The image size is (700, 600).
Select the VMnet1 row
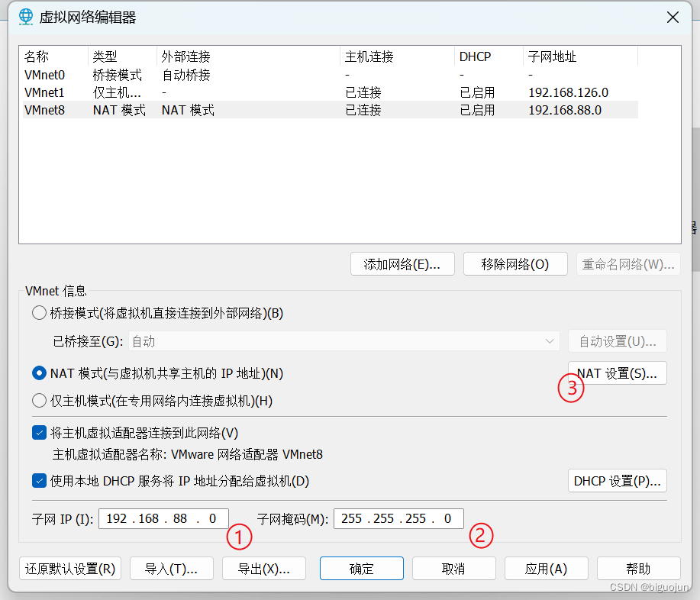[x=331, y=92]
